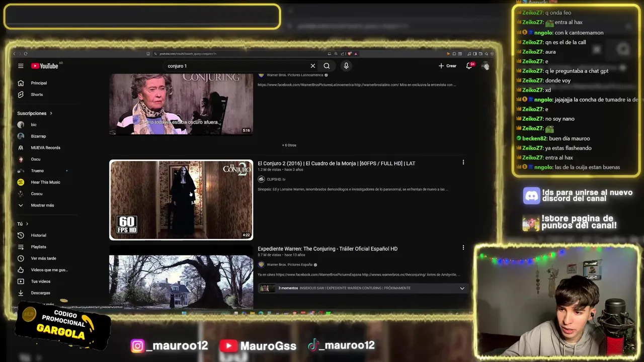Select chat message 'buen día mauroo'
This screenshot has width=644, height=362.
coord(570,138)
